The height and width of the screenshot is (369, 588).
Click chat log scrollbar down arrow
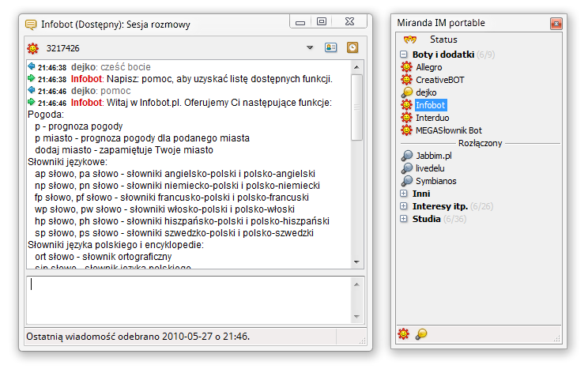(356, 262)
